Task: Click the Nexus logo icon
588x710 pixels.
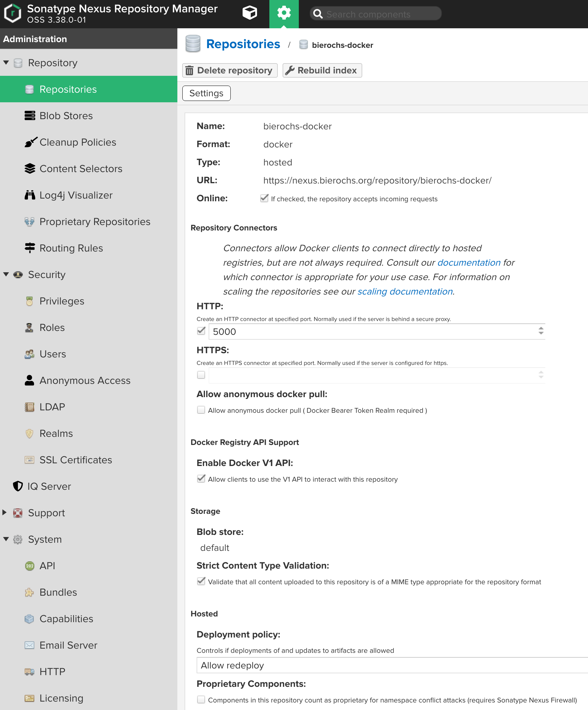Action: click(x=13, y=13)
